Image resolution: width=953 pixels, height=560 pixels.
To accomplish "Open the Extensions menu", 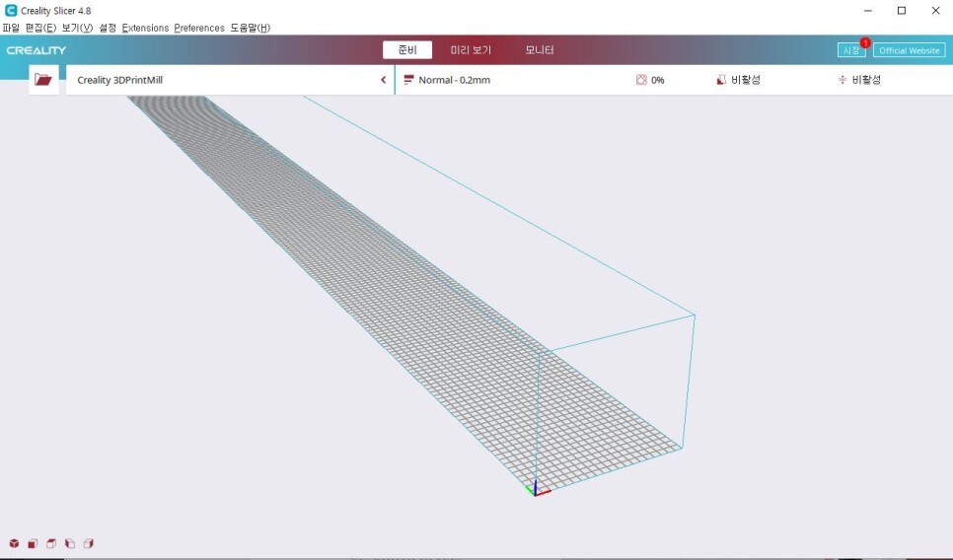I will click(145, 28).
